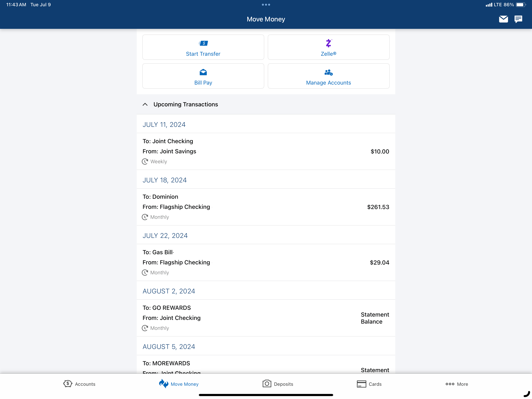Tap the 'To: Dominion' line
This screenshot has height=399, width=532.
tap(160, 197)
